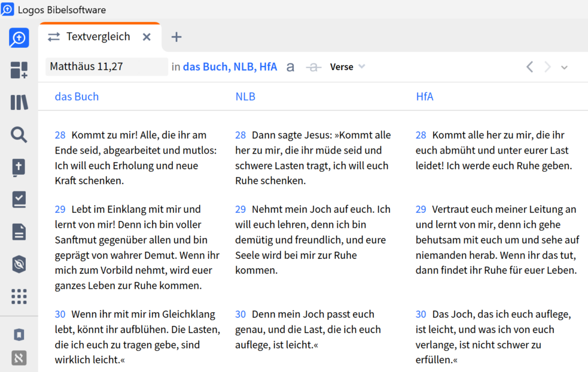Click verse number 28 in NLB column
The image size is (588, 372).
241,135
